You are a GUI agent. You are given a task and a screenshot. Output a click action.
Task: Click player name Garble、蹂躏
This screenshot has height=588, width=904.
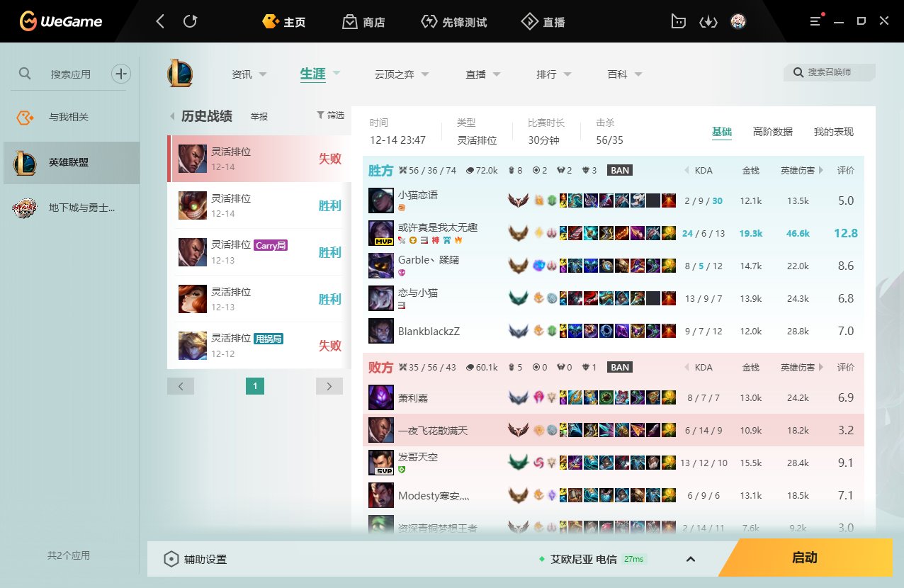pos(429,260)
